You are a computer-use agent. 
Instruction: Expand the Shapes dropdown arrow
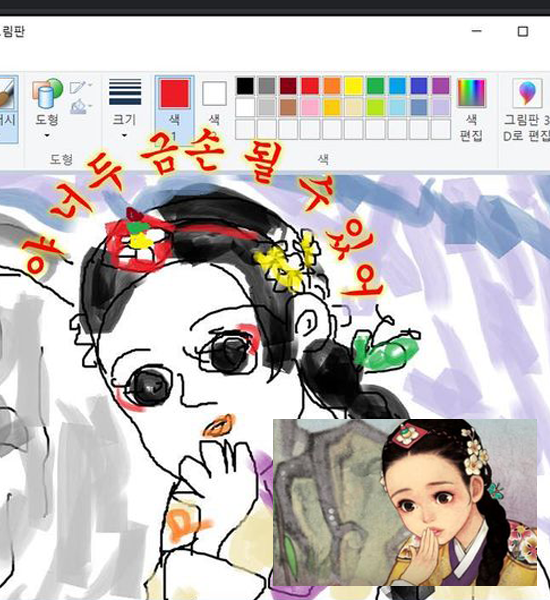pyautogui.click(x=47, y=135)
